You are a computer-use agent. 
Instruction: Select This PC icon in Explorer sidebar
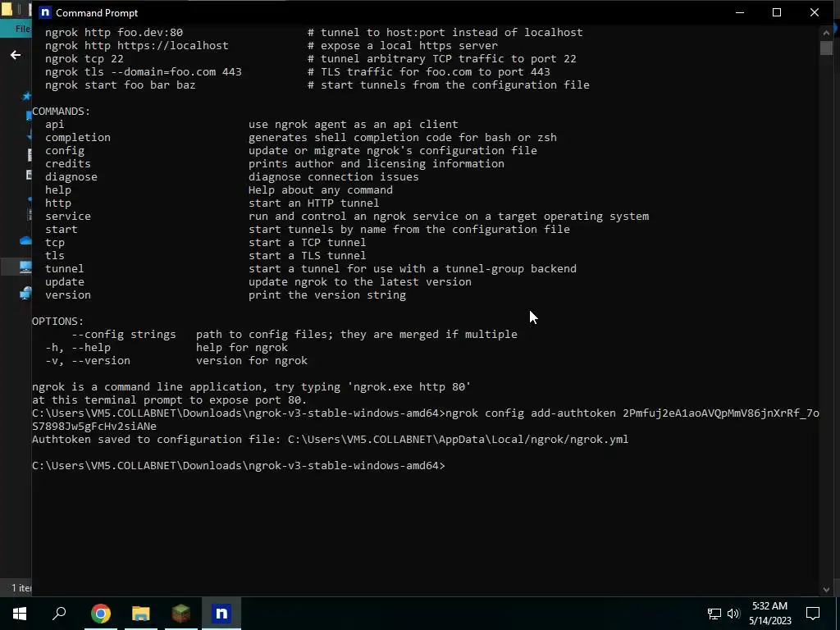tap(25, 267)
